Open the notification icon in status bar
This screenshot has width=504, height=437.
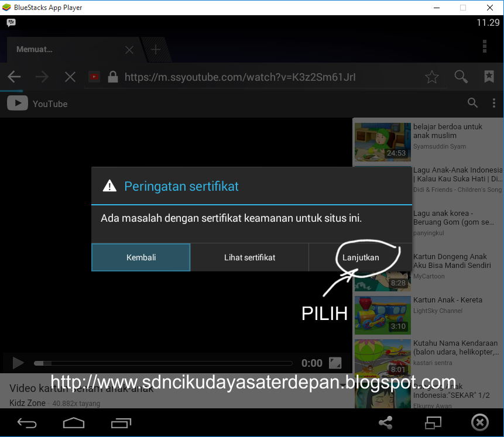click(11, 22)
